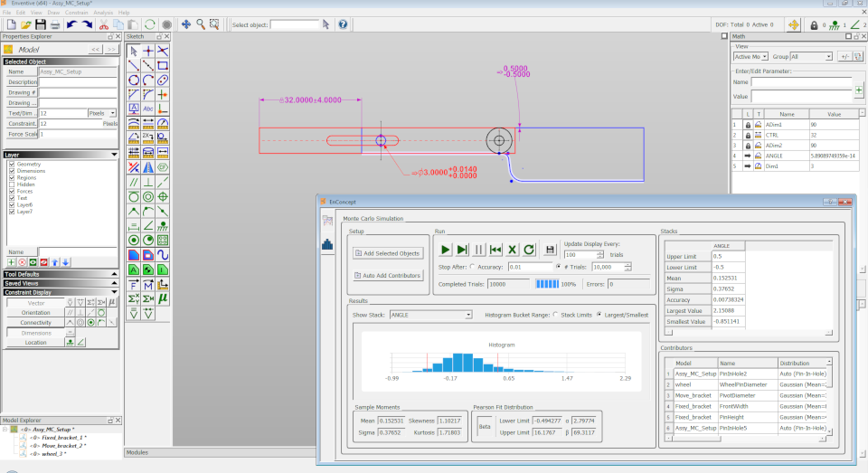Select Fixed_bracket_1 in Model Explorer
Viewport: 868px width, 473px height.
pyautogui.click(x=64, y=438)
